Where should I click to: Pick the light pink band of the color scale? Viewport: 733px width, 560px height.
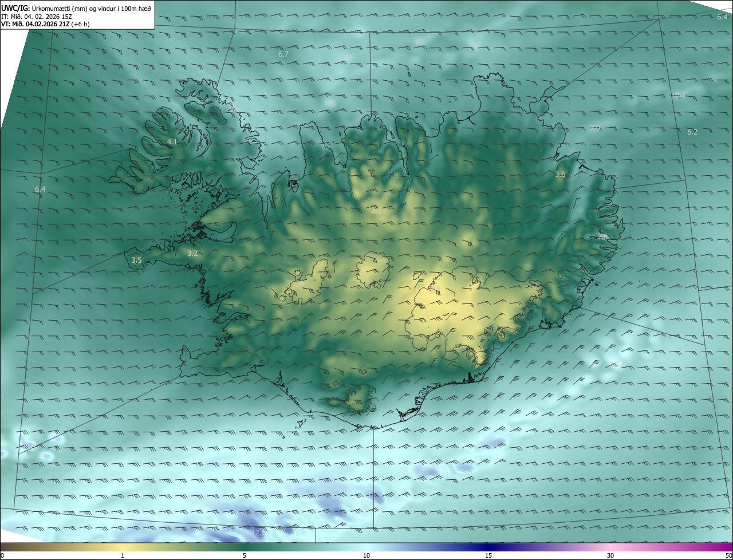[610, 547]
